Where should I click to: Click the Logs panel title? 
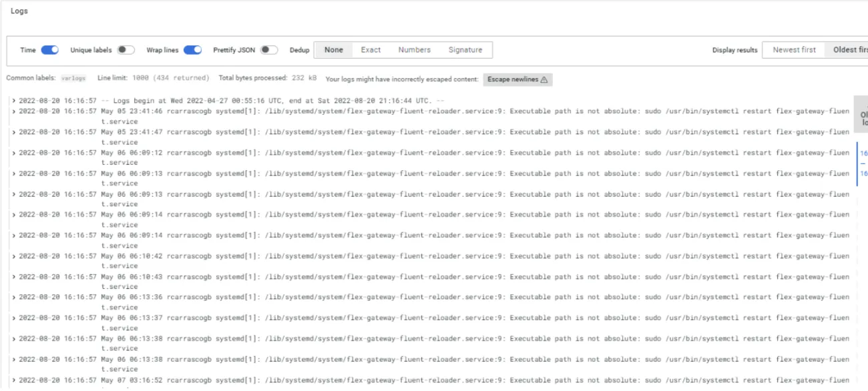(x=19, y=11)
